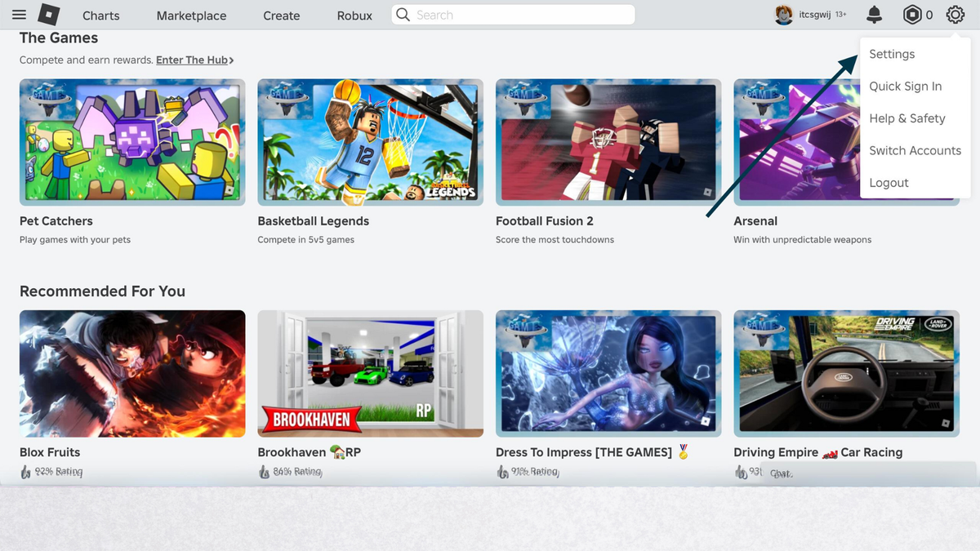Click the Arsenal title text
The height and width of the screenshot is (551, 980).
tap(755, 221)
